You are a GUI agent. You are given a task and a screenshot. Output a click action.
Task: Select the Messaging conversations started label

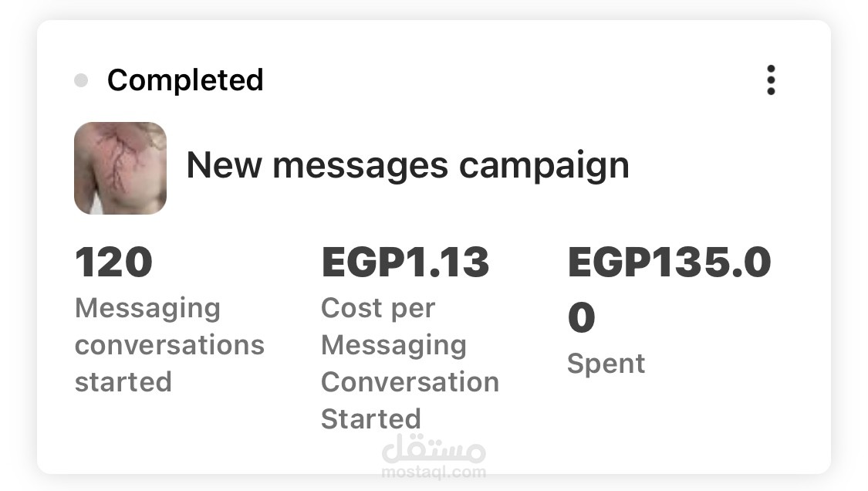click(170, 344)
